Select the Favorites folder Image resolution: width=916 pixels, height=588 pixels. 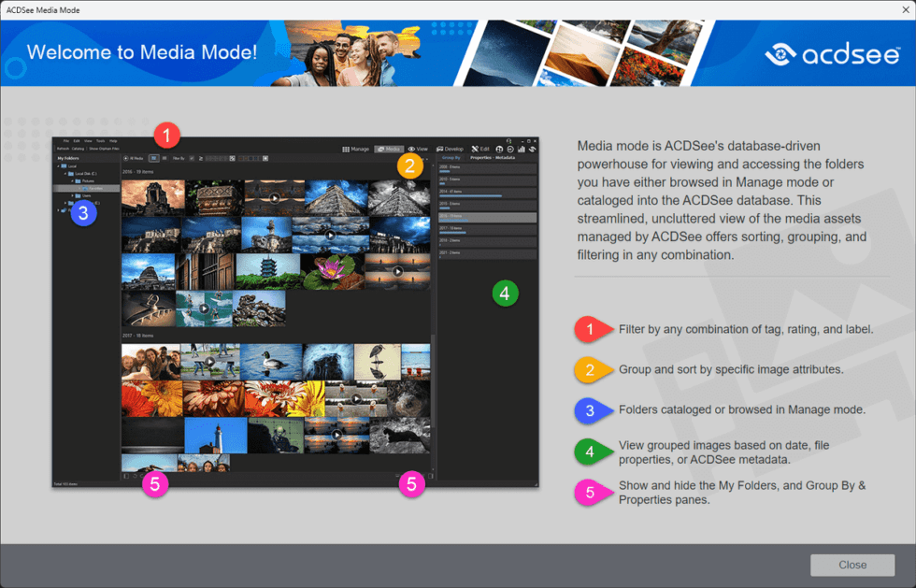click(x=98, y=190)
